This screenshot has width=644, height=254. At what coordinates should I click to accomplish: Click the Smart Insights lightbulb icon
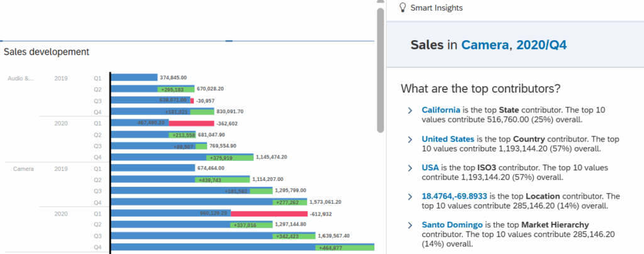pyautogui.click(x=401, y=8)
